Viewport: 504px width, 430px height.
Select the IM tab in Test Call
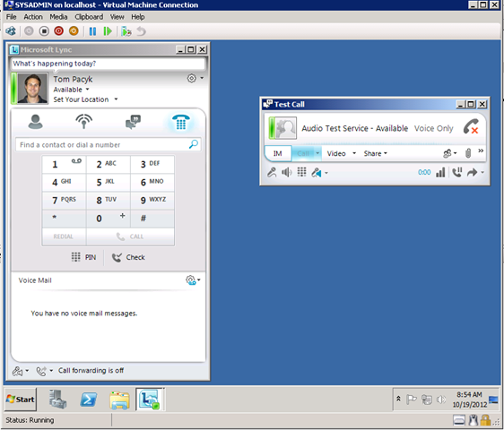click(278, 153)
